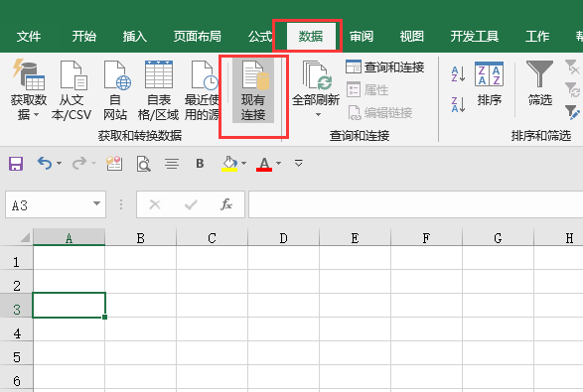Select column G header
Screen dimensions: 583x392
click(498, 238)
